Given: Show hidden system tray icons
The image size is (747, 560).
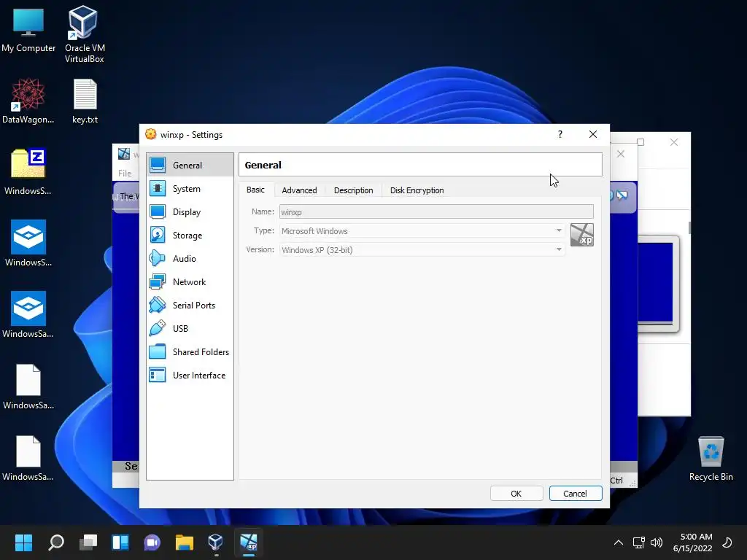Looking at the screenshot, I should (x=619, y=542).
